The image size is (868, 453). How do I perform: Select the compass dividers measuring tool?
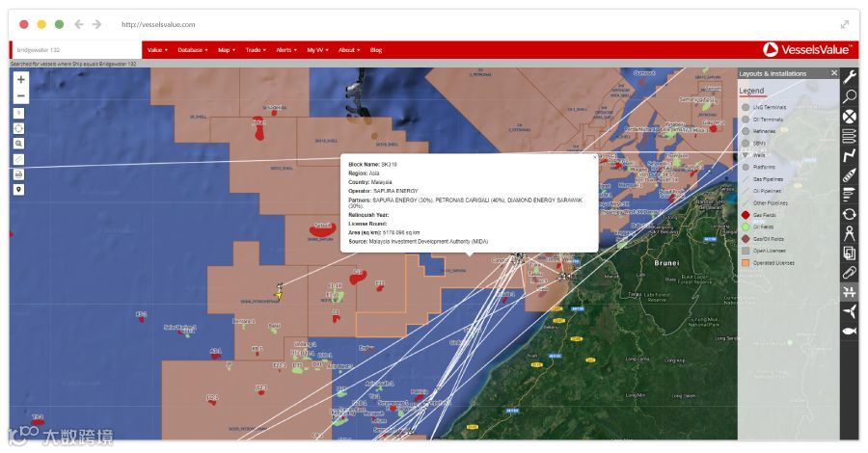pos(849,233)
